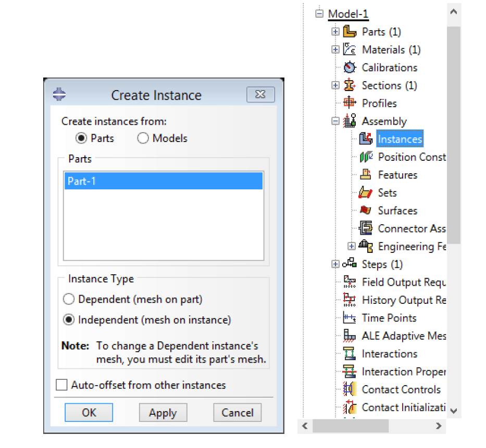Select the Surfaces tree label
Image resolution: width=486 pixels, height=448 pixels.
click(397, 211)
